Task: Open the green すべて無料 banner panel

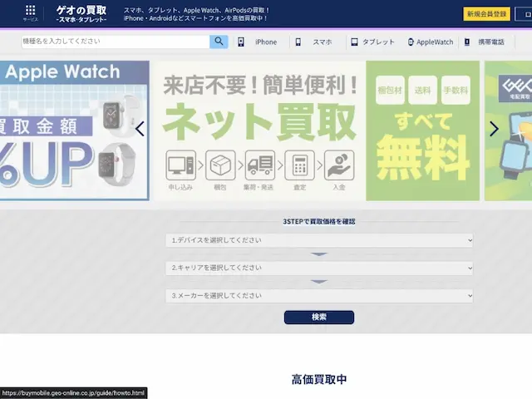Action: pyautogui.click(x=423, y=129)
